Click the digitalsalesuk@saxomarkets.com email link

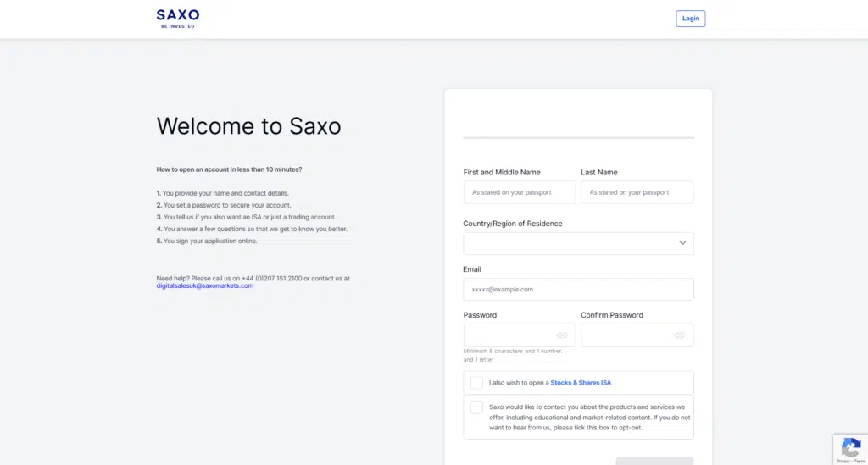coord(205,285)
